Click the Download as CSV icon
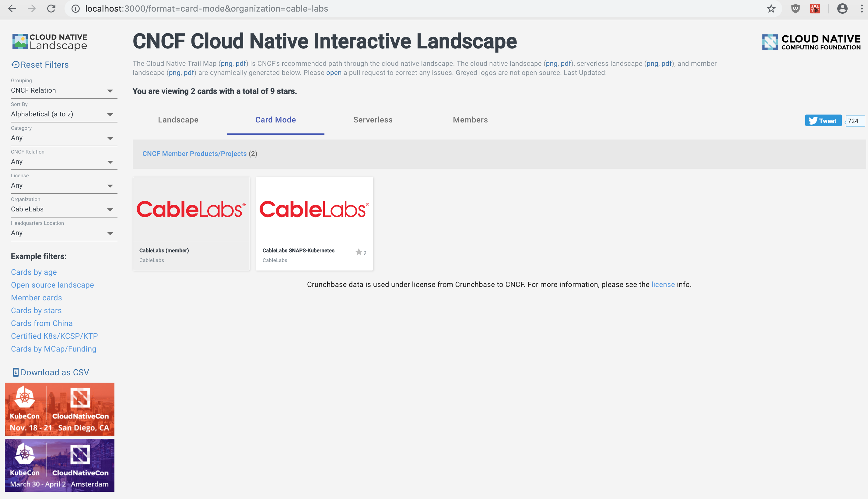 [x=15, y=372]
